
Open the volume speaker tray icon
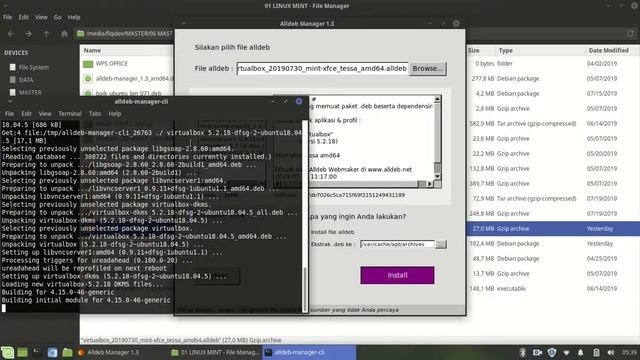click(611, 352)
